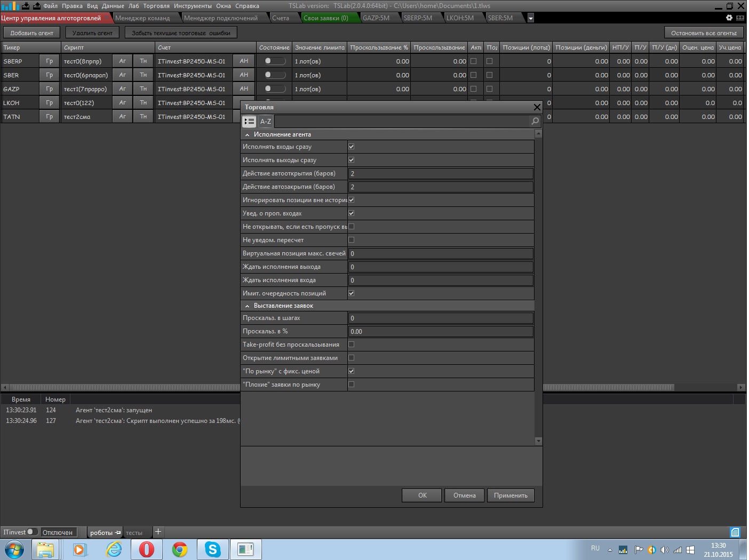Click the Отмена button
The width and height of the screenshot is (749, 560).
click(x=464, y=495)
